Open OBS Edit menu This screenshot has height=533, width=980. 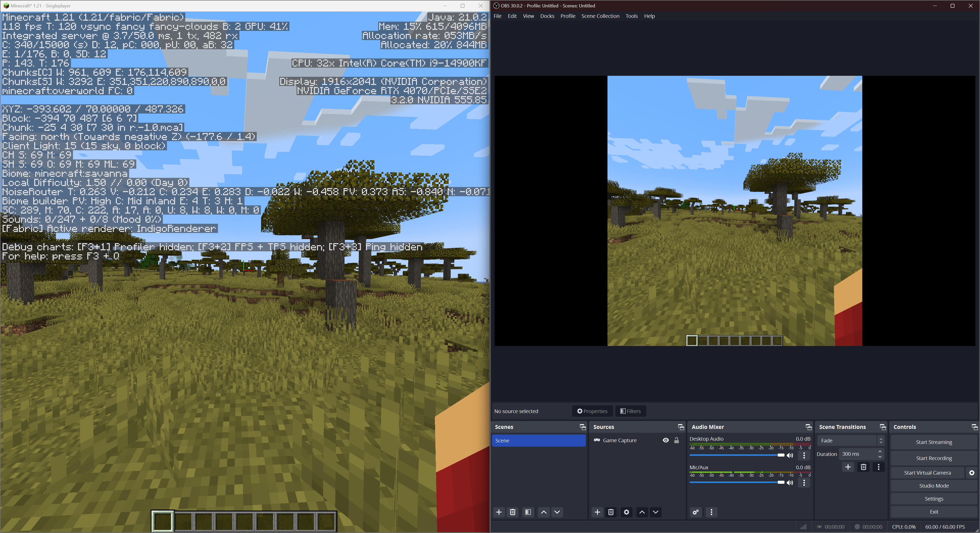pyautogui.click(x=512, y=16)
